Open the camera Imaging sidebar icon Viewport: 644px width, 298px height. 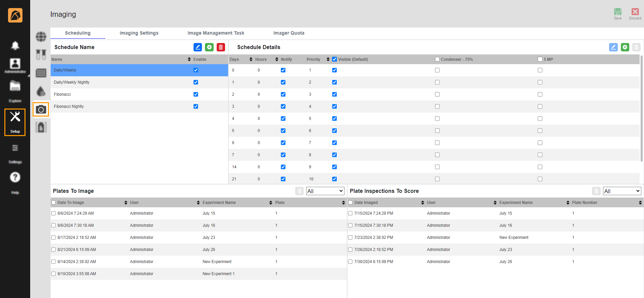(x=41, y=110)
